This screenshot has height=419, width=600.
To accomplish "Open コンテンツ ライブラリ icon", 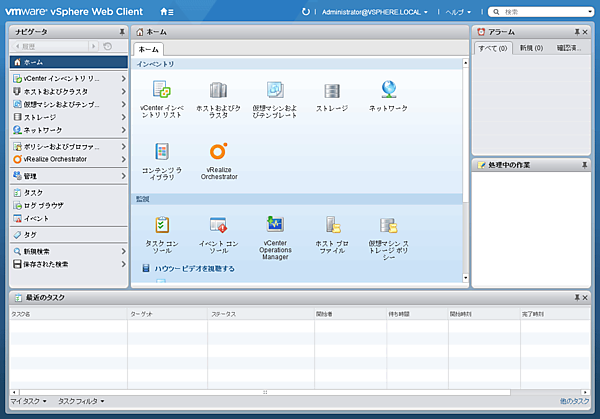I will click(x=161, y=152).
